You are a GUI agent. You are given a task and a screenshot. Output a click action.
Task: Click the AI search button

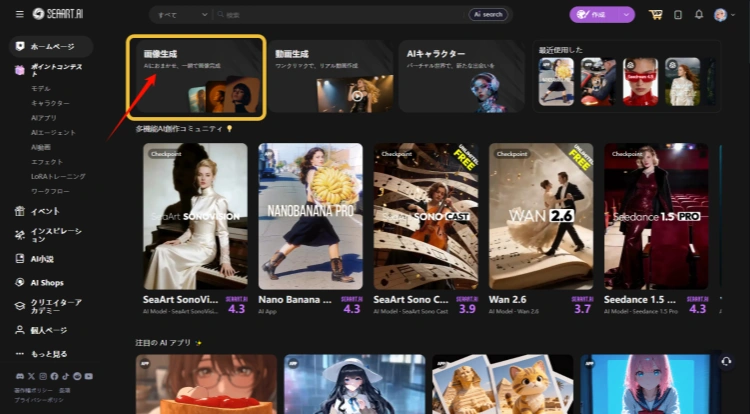click(488, 15)
